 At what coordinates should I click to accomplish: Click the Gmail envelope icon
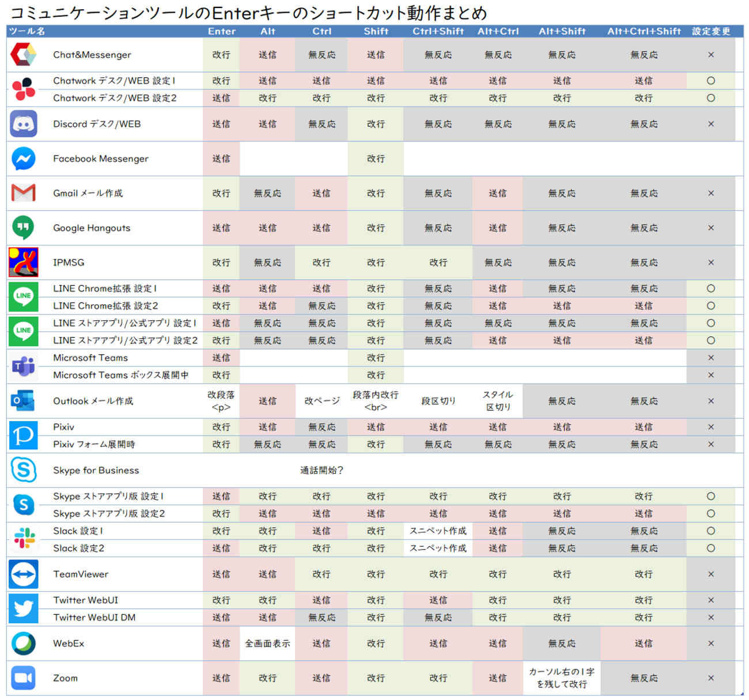24,193
